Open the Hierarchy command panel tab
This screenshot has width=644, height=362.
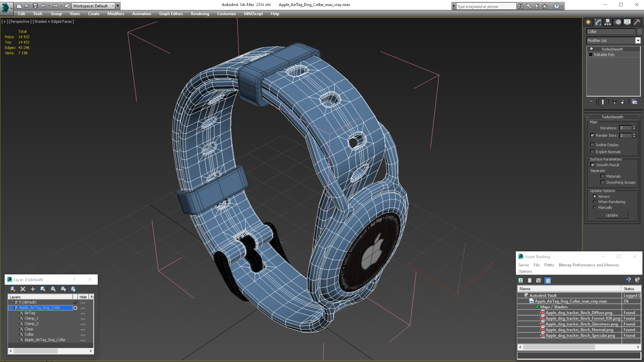608,22
